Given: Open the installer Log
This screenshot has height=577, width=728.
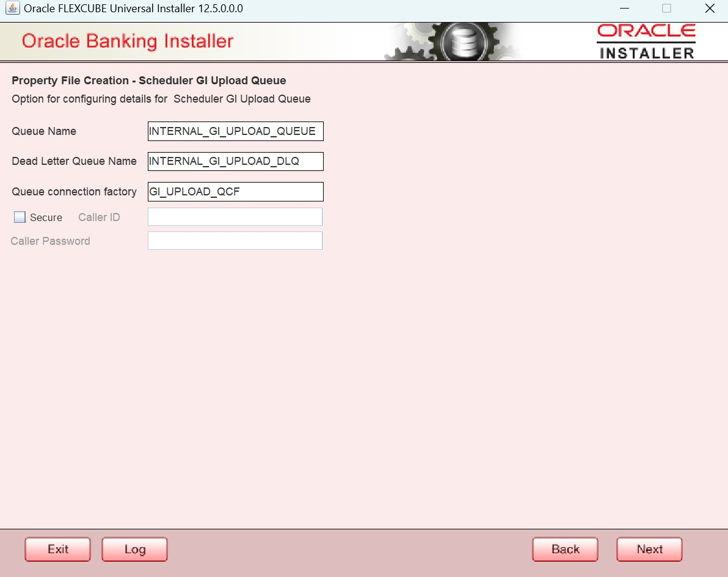Looking at the screenshot, I should click(134, 549).
